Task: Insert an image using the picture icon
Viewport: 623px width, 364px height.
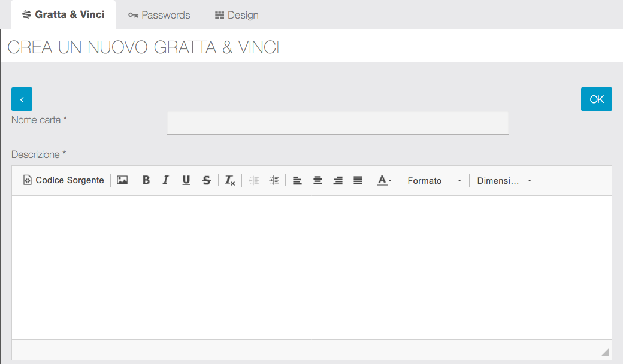Action: tap(122, 180)
